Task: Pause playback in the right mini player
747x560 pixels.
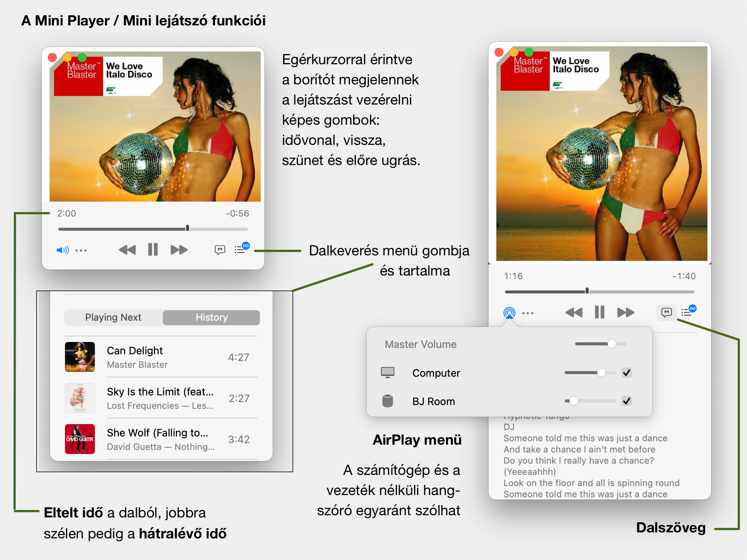Action: point(599,312)
